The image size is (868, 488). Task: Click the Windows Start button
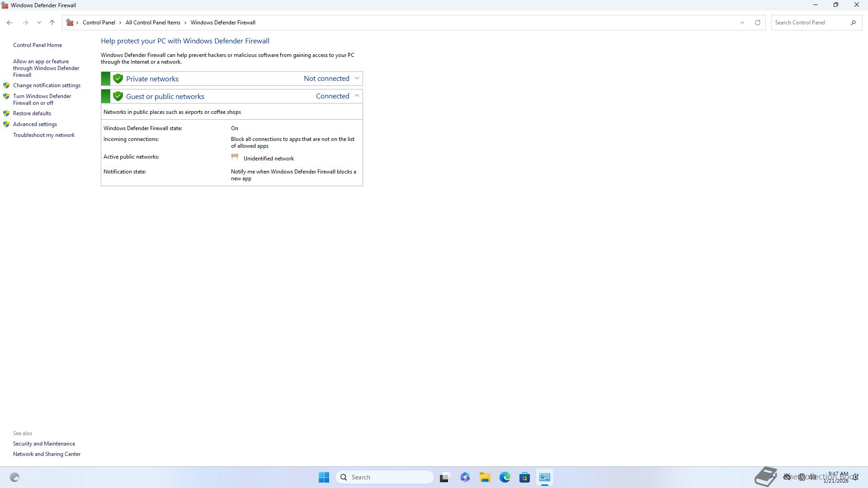[324, 477]
